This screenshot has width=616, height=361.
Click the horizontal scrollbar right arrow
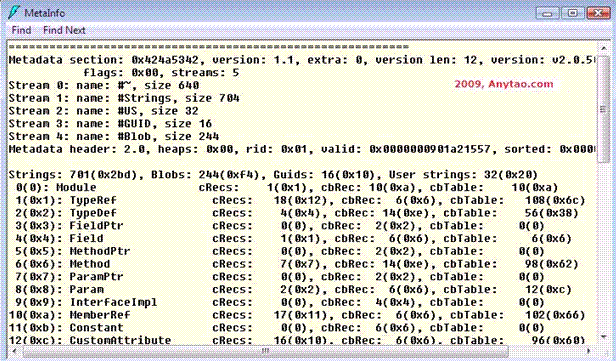point(588,350)
